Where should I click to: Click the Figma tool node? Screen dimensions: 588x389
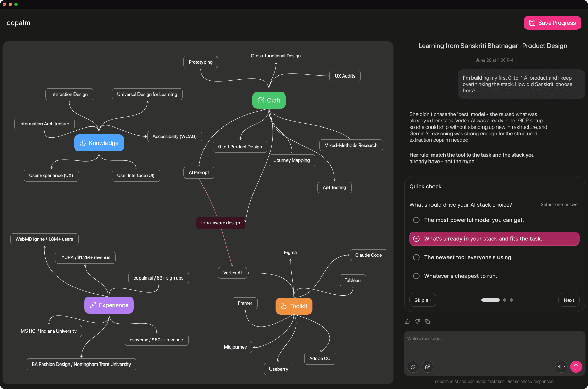290,252
